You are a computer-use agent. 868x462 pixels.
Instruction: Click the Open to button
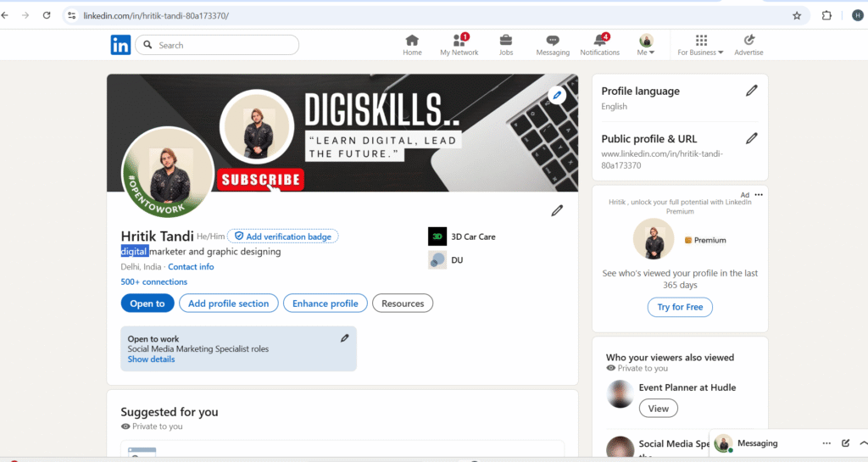[x=147, y=303]
